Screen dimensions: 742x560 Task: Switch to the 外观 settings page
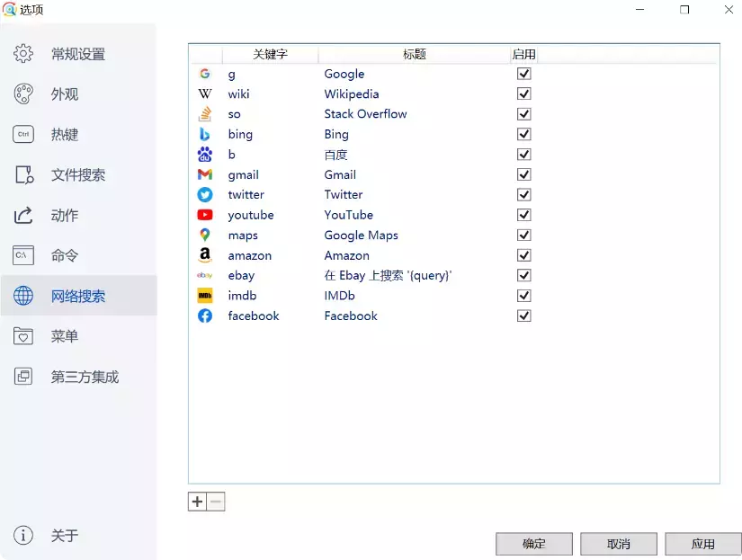(63, 93)
